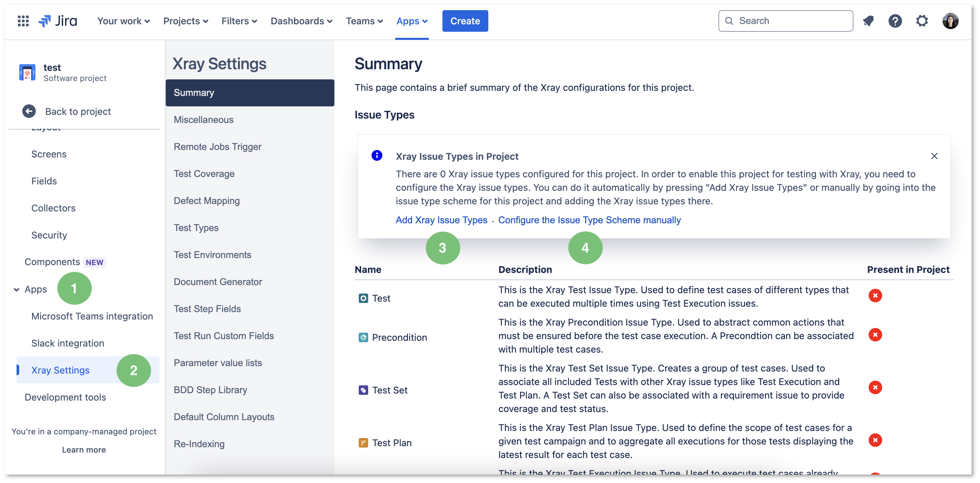Click the Precondition issue type icon
Image resolution: width=980 pixels, height=483 pixels.
(x=363, y=337)
